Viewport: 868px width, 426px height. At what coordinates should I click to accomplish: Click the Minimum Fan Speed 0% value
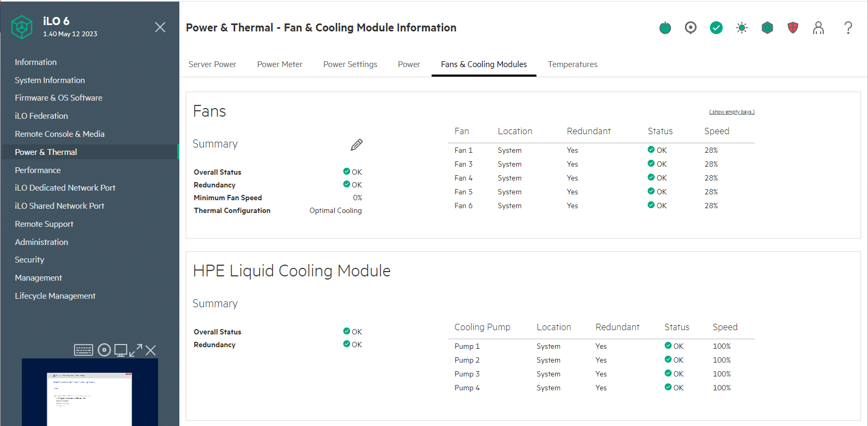click(357, 198)
